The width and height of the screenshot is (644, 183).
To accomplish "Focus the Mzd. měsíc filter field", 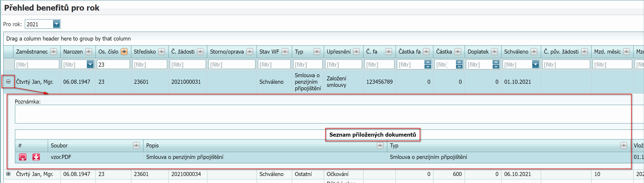I will click(x=612, y=65).
